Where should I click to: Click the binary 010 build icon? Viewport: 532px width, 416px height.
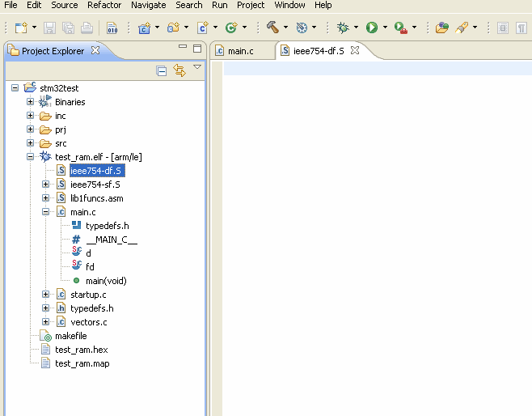click(x=112, y=28)
